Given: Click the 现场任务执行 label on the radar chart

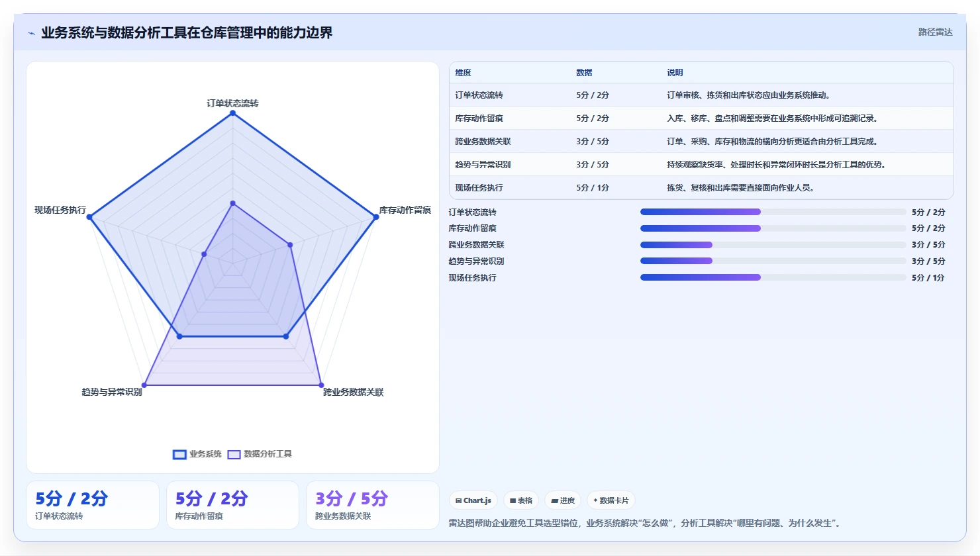Looking at the screenshot, I should click(60, 210).
